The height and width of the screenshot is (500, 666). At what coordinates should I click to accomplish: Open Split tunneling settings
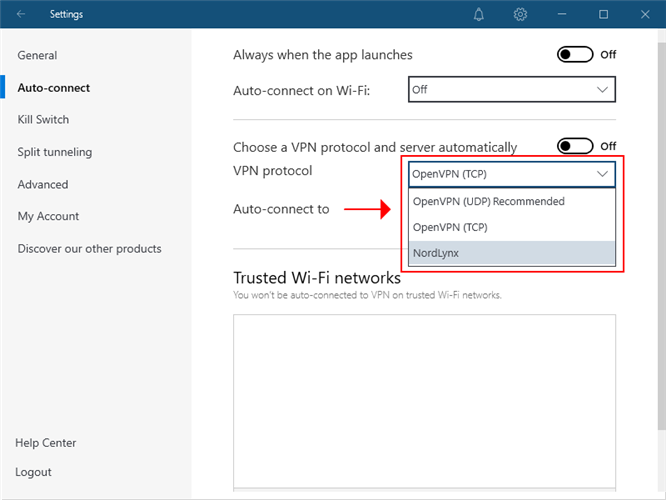click(x=54, y=152)
